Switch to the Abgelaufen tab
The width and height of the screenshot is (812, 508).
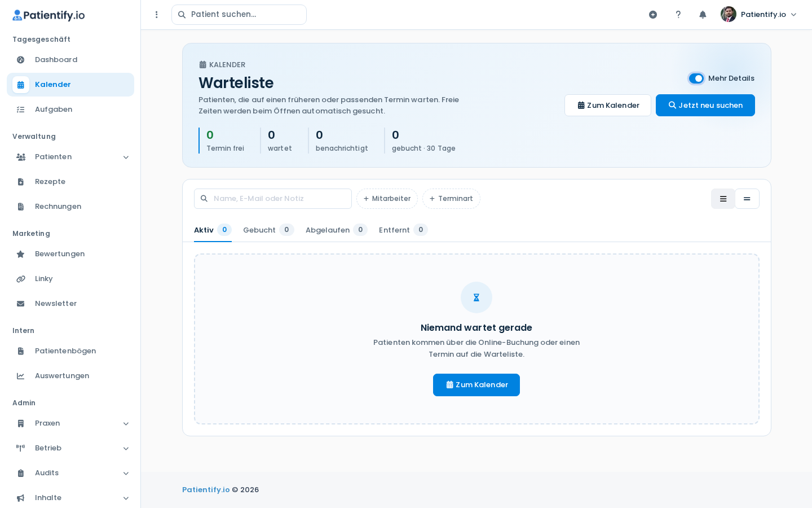point(337,230)
